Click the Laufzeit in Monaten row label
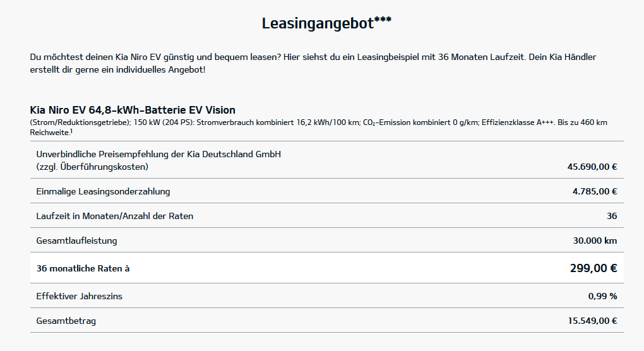Viewport: 644px width, 351px height. [x=115, y=216]
